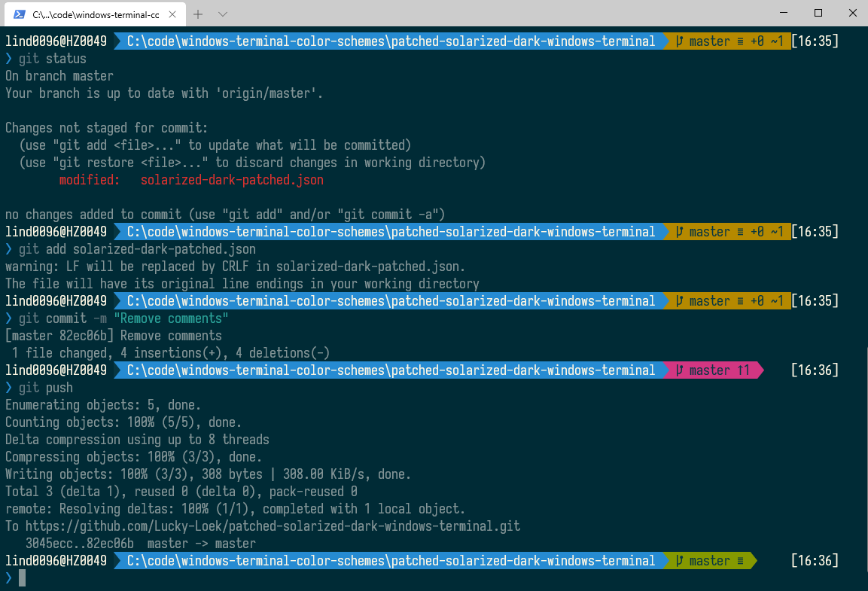Click the 'Counting objects: 100% (5/5)' line
This screenshot has width=868, height=591.
pos(123,422)
